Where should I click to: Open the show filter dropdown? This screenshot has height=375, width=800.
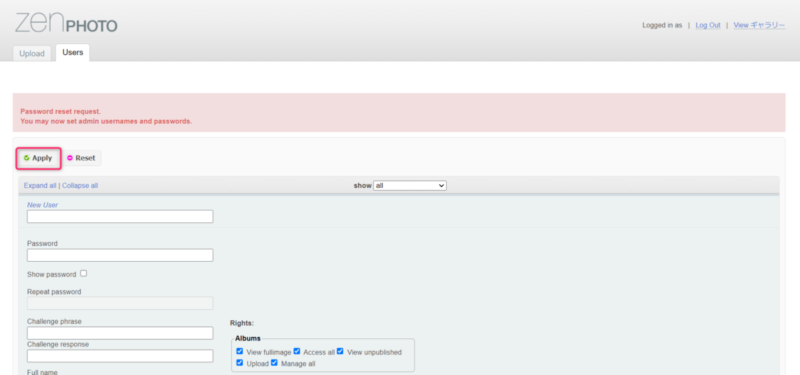coord(410,186)
